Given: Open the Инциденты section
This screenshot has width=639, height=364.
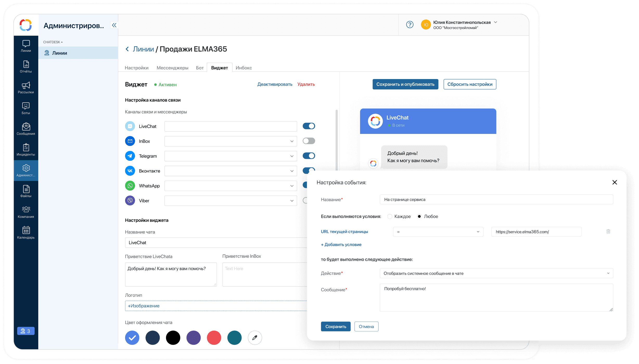Looking at the screenshot, I should 26,150.
